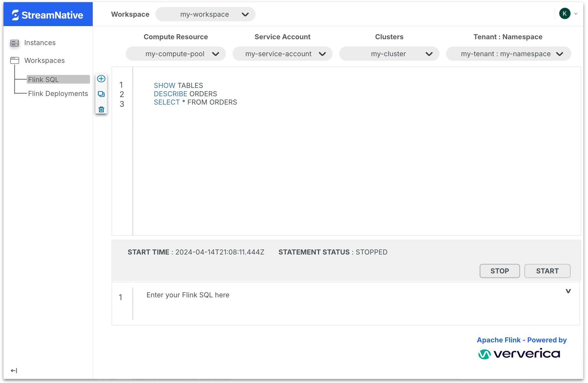The image size is (588, 383).
Task: Duplicate statement using the copy icon
Action: click(x=101, y=94)
